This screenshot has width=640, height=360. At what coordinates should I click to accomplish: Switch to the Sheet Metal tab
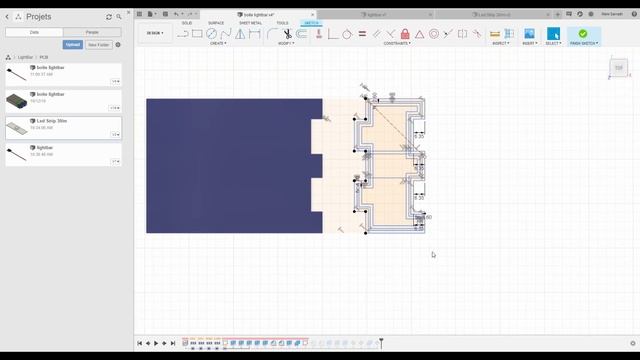coord(251,23)
